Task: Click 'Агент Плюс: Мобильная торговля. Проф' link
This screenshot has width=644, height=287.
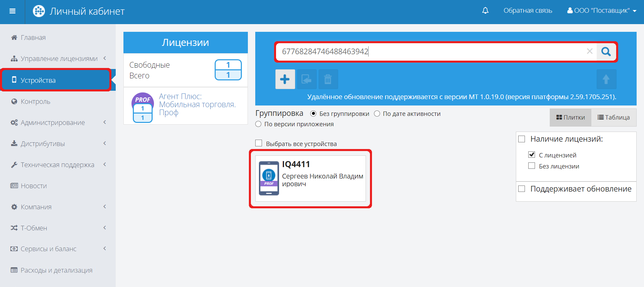Action: coord(197,104)
